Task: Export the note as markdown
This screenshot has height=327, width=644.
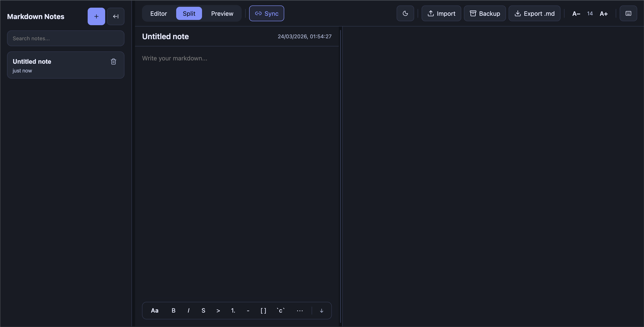Action: [534, 14]
